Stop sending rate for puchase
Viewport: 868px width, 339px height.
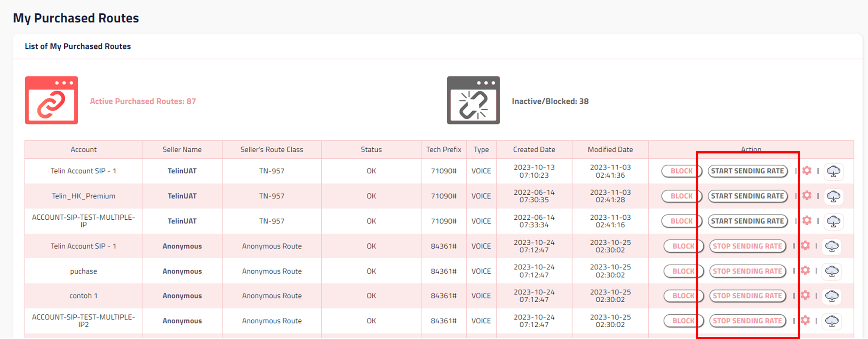(x=747, y=271)
